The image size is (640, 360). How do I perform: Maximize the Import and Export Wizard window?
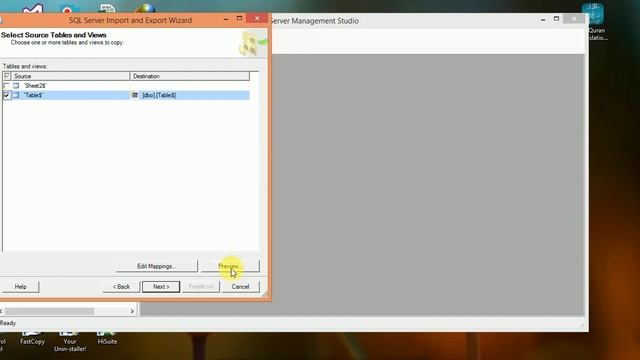click(x=239, y=19)
